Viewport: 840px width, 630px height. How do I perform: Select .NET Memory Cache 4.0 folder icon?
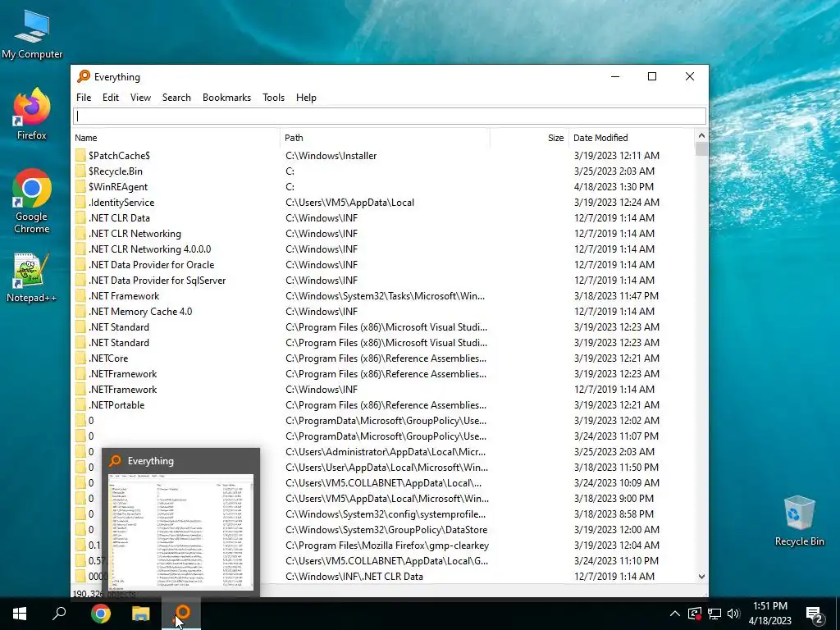80,311
